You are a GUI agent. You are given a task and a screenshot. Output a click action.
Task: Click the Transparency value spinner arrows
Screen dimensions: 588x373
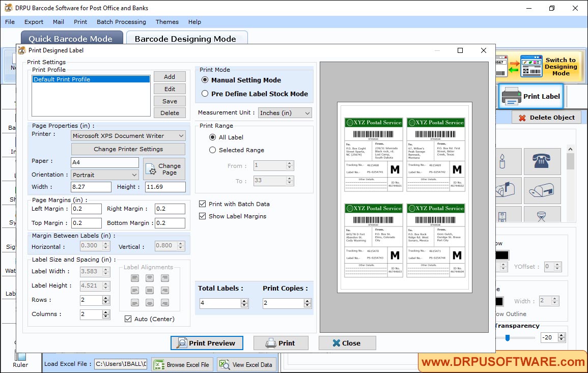(562, 337)
